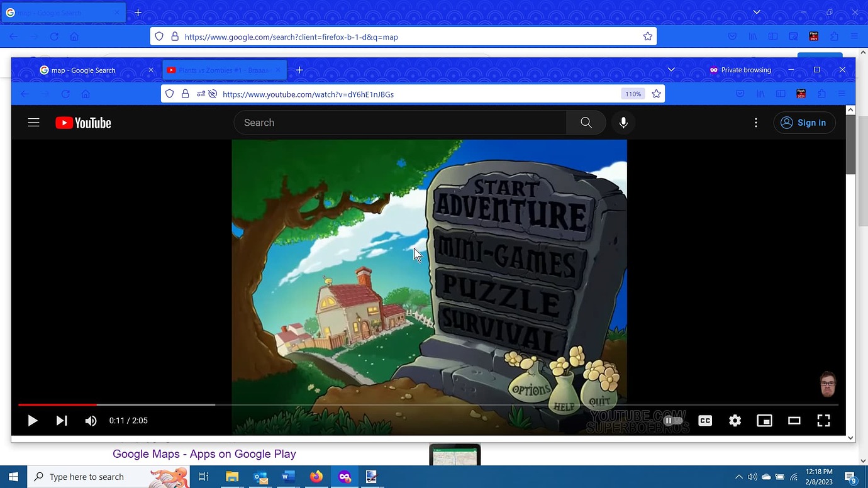
Task: Start a voice search with the microphone icon
Action: (x=623, y=122)
